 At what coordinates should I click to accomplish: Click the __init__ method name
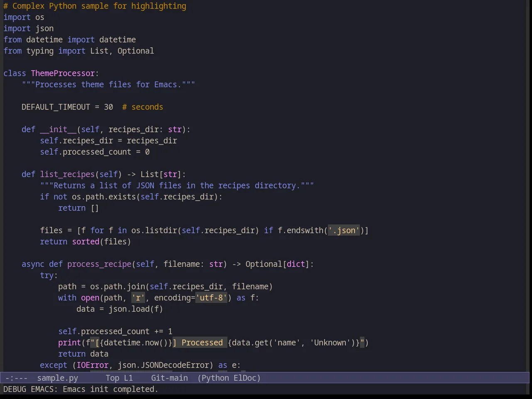pyautogui.click(x=58, y=129)
